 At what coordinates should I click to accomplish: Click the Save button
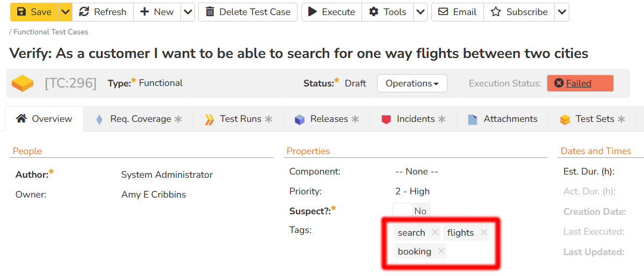[x=34, y=12]
